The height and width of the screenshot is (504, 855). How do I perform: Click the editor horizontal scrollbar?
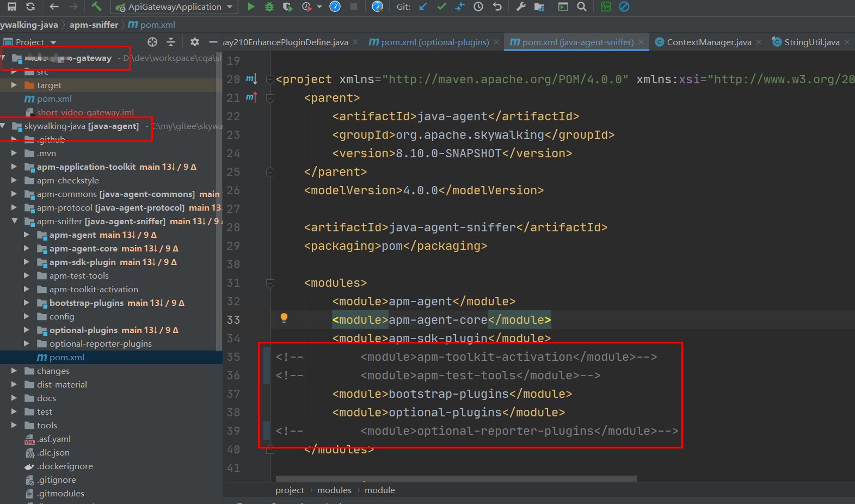click(x=456, y=479)
